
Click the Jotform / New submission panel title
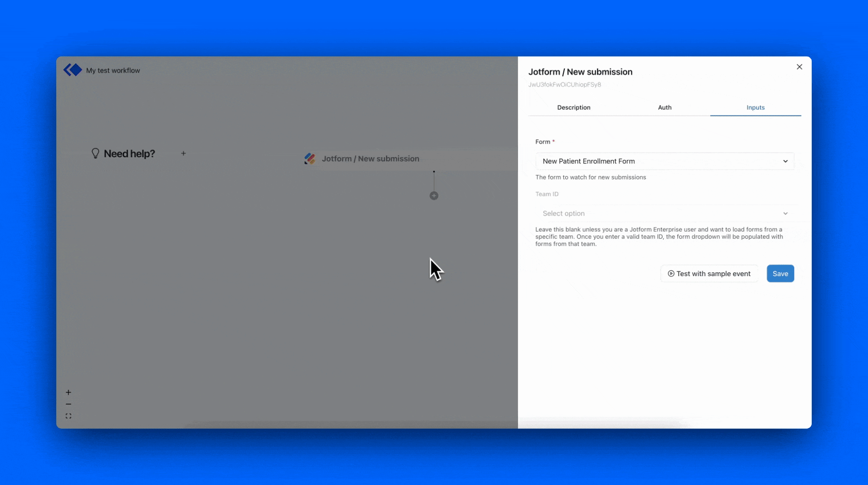click(580, 72)
